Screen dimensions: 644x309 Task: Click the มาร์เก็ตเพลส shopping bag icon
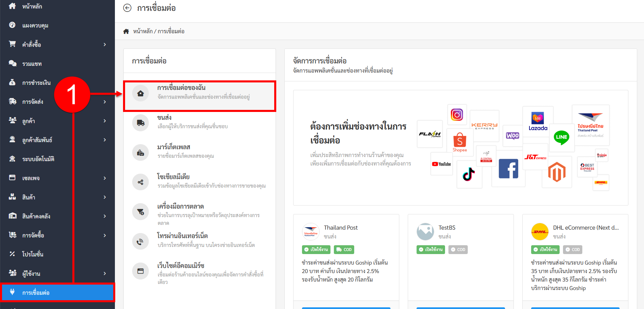click(x=140, y=153)
